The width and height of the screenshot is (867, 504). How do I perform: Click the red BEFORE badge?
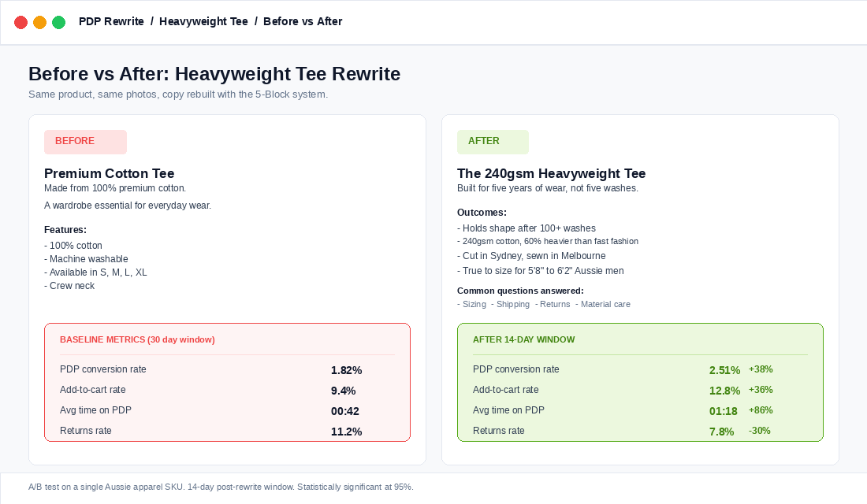[86, 142]
